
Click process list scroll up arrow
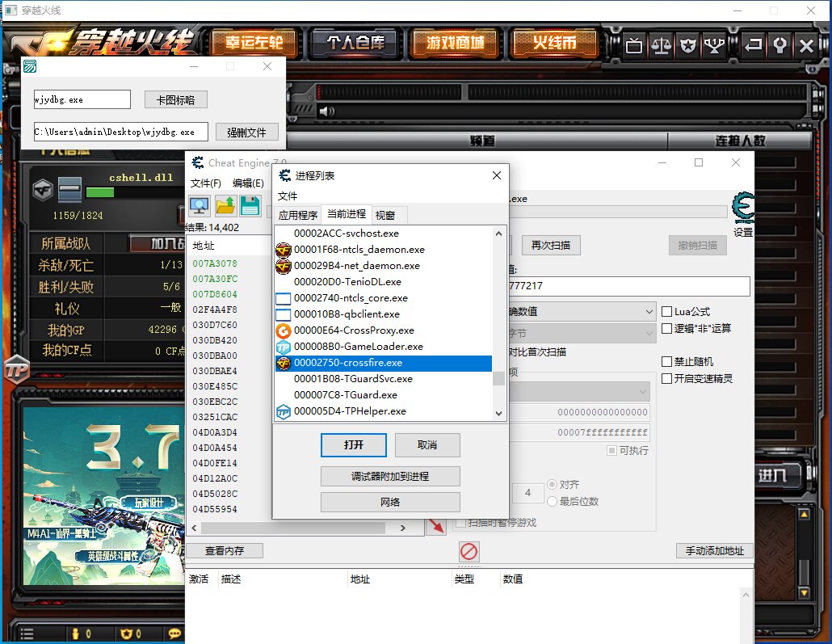(498, 234)
